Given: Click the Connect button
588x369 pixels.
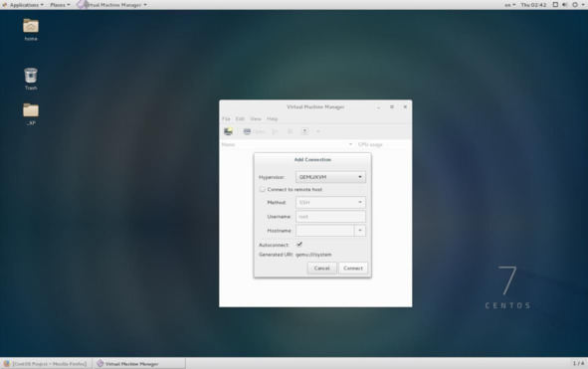Looking at the screenshot, I should [353, 269].
